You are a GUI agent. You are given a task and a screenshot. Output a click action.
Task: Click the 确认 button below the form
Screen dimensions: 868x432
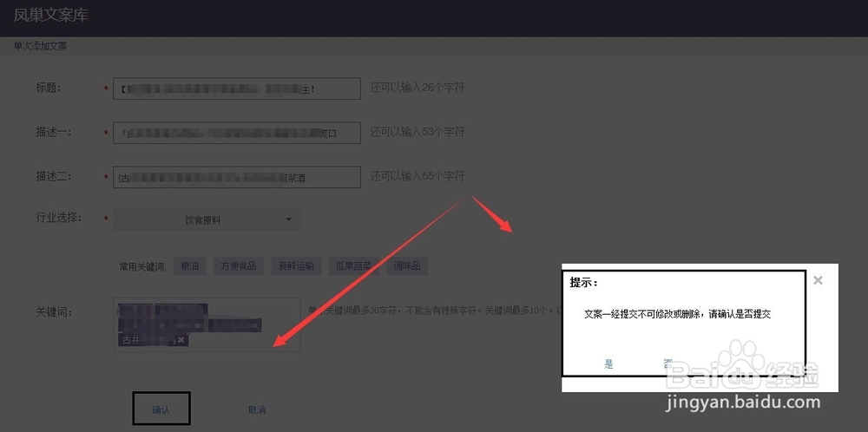point(161,409)
